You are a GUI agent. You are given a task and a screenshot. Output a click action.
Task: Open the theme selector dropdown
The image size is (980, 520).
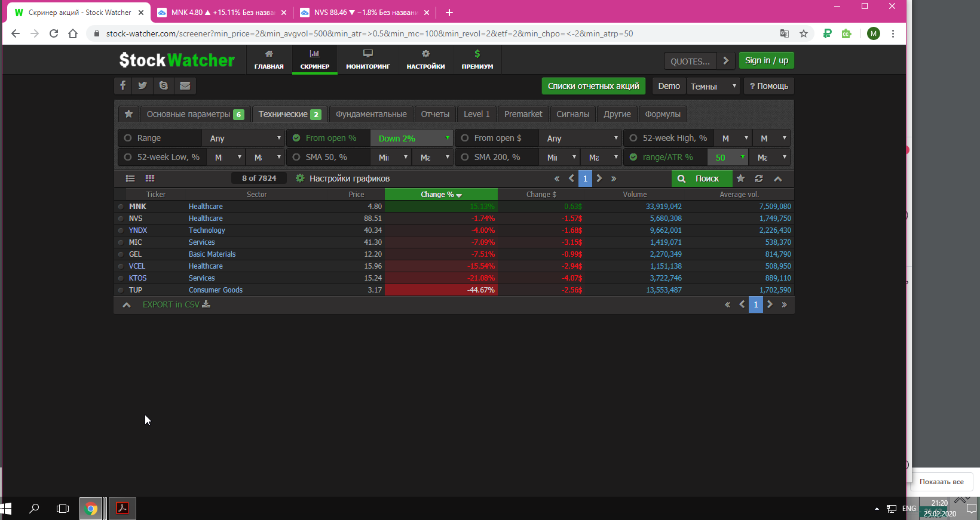pos(713,86)
